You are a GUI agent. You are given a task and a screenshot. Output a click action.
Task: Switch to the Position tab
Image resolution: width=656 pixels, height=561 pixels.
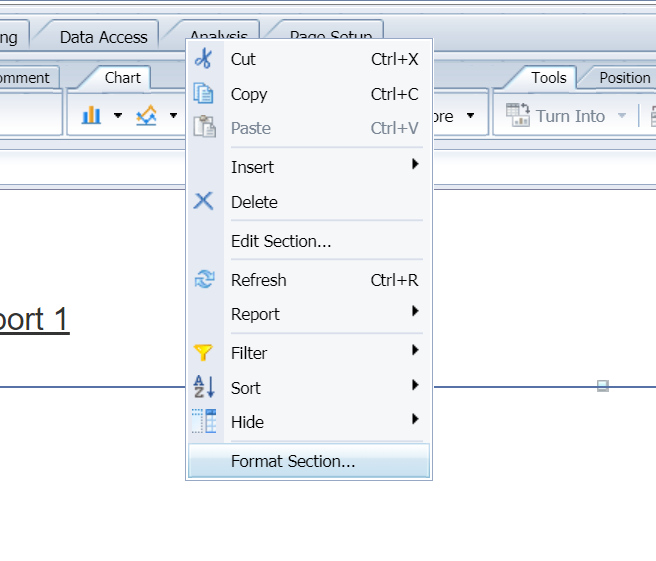624,77
